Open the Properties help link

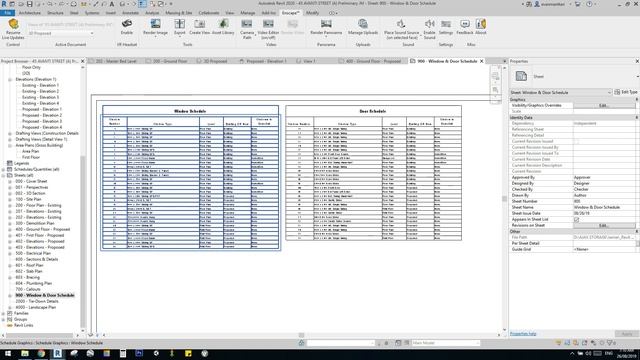coord(523,333)
